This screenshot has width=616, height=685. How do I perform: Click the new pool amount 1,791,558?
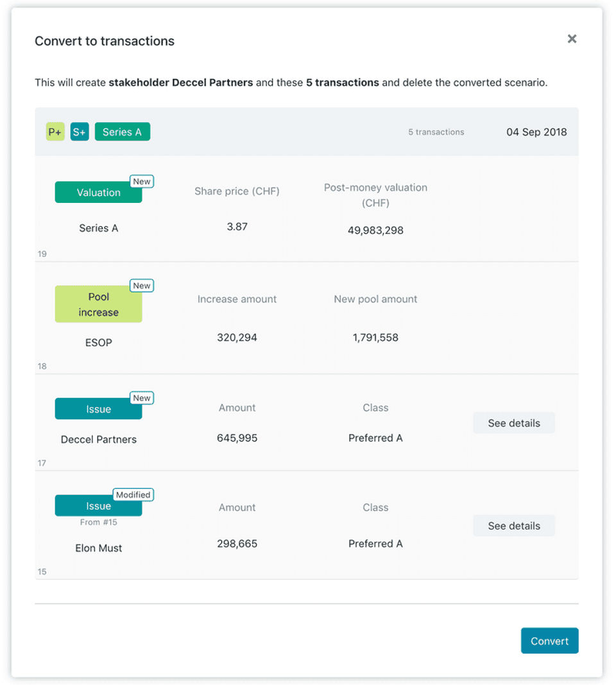(375, 338)
